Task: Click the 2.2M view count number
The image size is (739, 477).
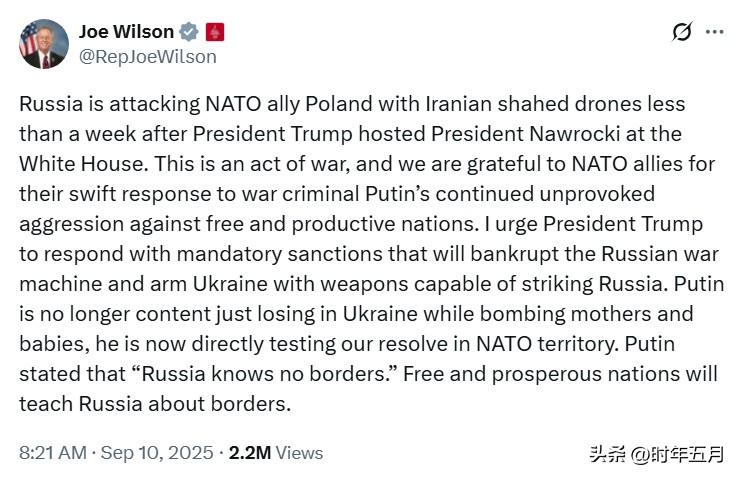Action: click(250, 452)
